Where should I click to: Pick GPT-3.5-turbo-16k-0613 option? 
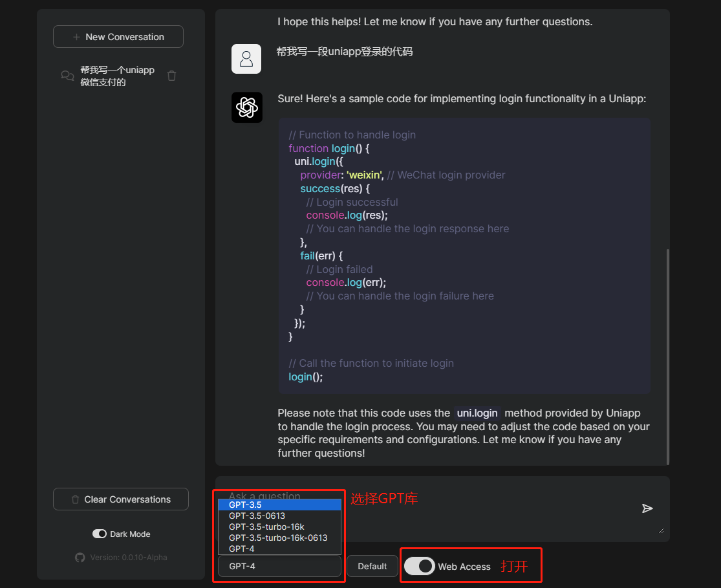click(279, 538)
